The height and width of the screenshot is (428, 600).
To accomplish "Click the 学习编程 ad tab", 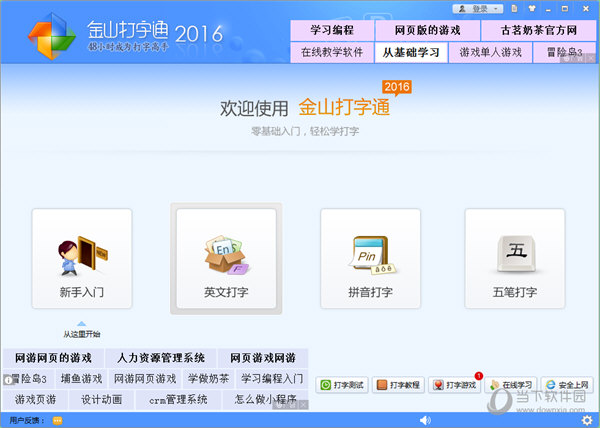I will point(332,30).
